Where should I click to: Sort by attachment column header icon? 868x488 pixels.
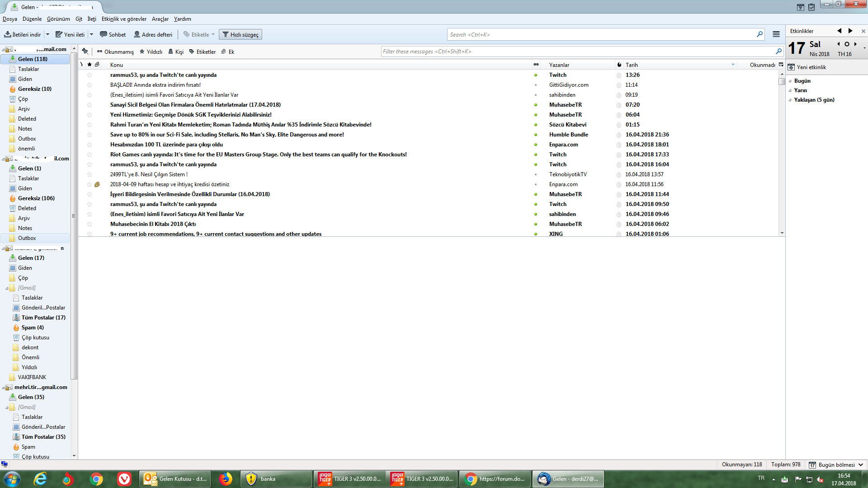[97, 65]
